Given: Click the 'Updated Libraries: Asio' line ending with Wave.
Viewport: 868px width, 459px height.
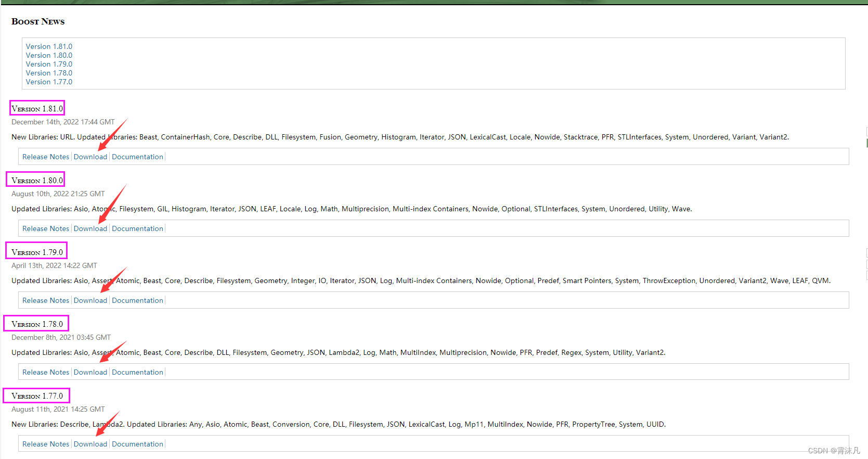Looking at the screenshot, I should coord(352,209).
